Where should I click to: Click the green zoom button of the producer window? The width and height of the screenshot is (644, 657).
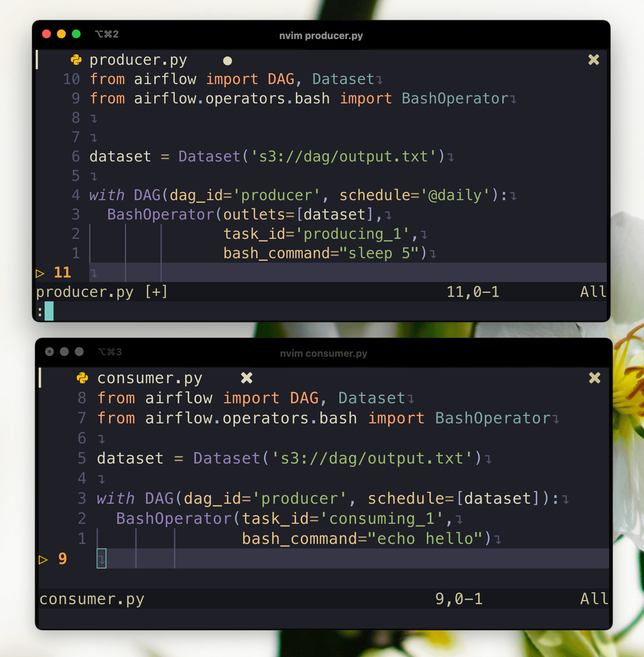coord(76,34)
